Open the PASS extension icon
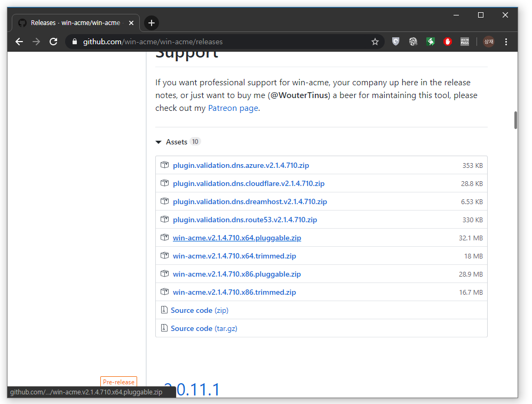The image size is (532, 404). point(465,42)
